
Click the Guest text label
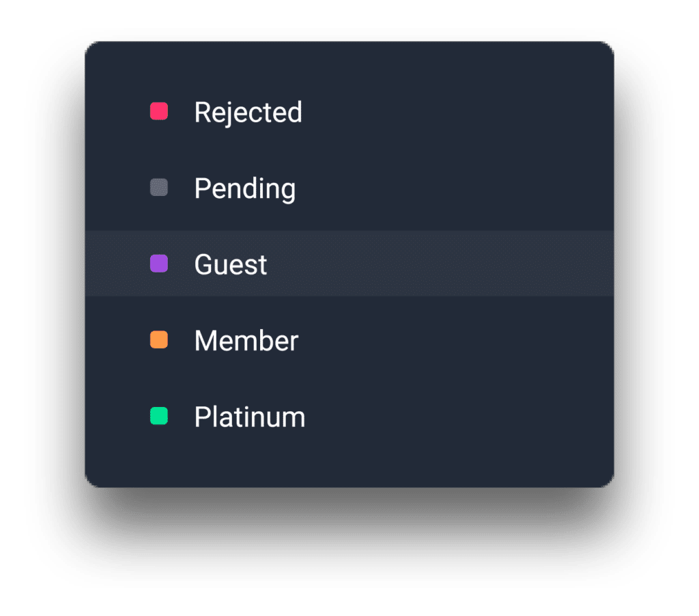pos(231,264)
